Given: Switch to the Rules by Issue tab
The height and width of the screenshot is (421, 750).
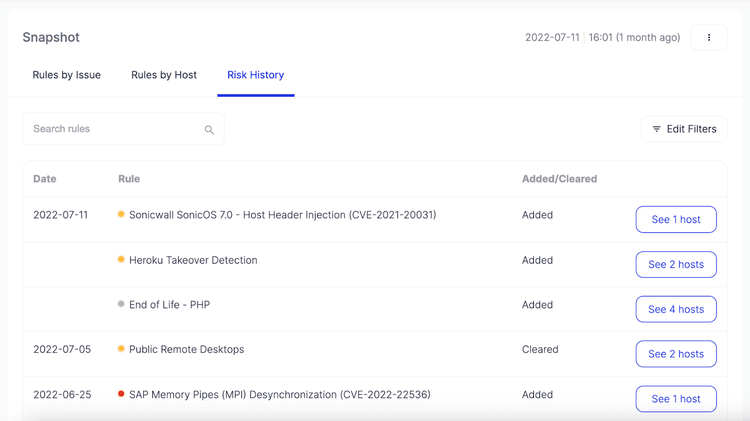Looking at the screenshot, I should coord(66,75).
